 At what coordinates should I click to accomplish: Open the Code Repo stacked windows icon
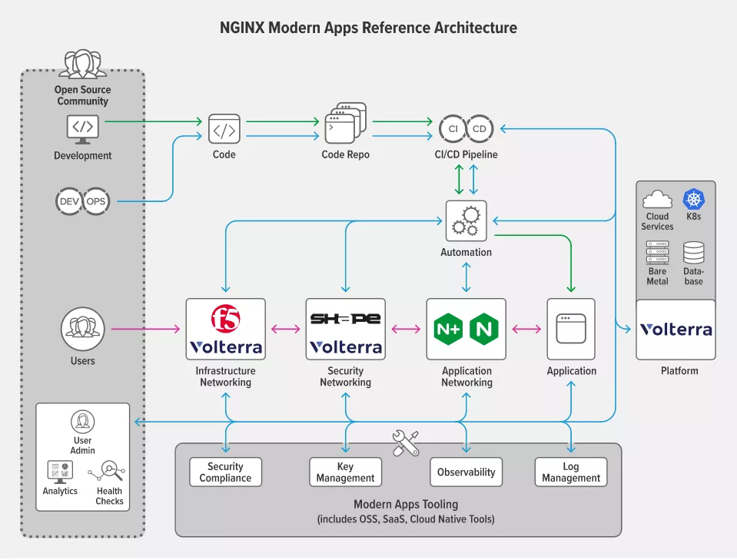(x=346, y=123)
